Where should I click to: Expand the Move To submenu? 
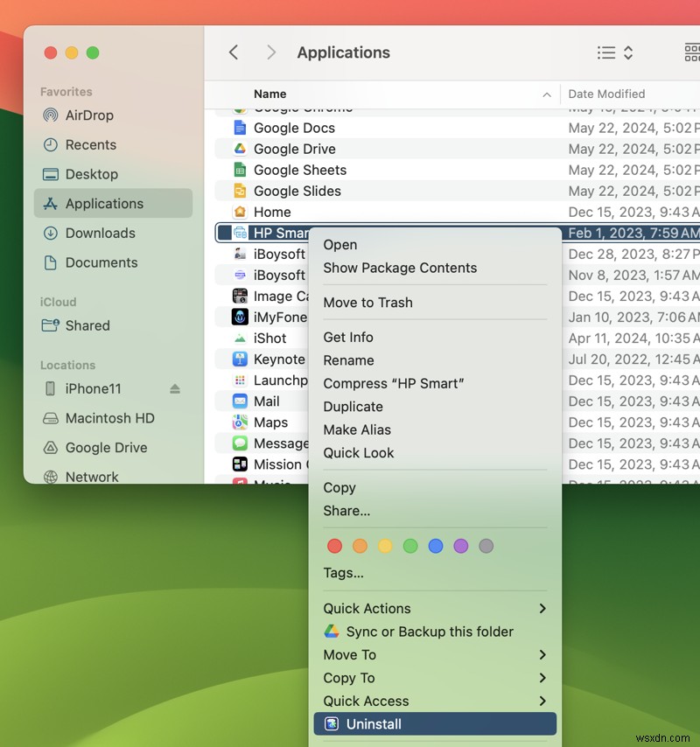(435, 655)
